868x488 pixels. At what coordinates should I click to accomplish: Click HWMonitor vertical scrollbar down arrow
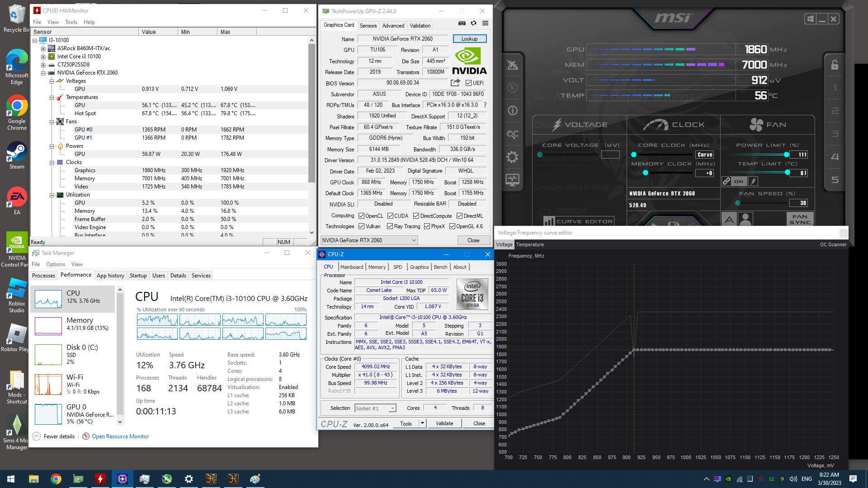coord(311,233)
